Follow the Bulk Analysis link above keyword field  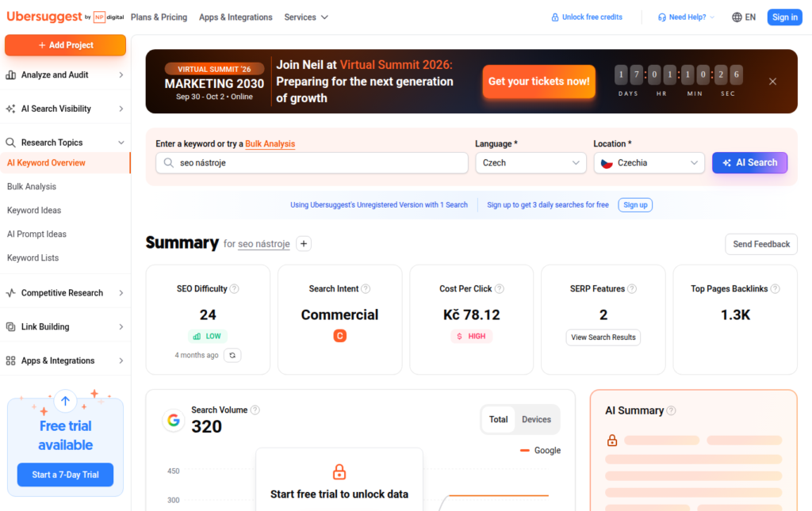tap(270, 143)
